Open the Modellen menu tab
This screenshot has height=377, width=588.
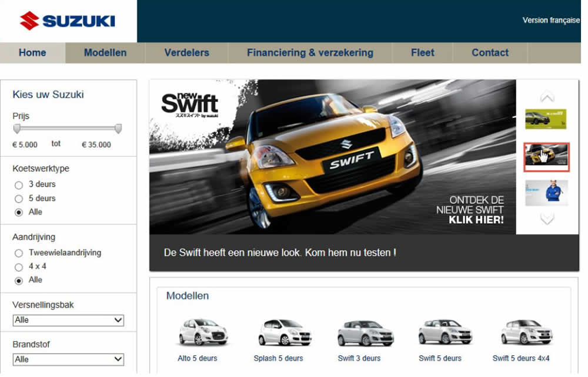pos(105,53)
